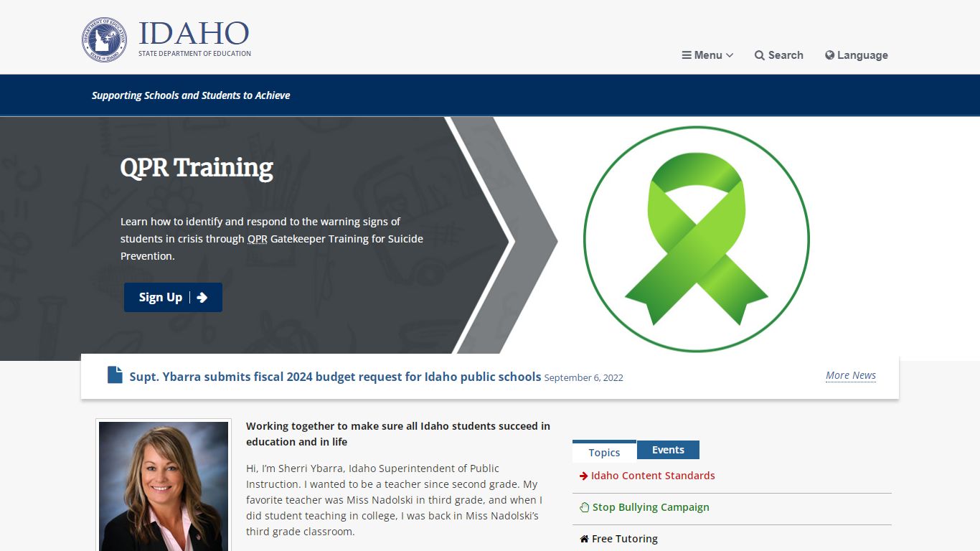This screenshot has width=980, height=551.
Task: Open the Language selector
Action: pyautogui.click(x=857, y=55)
